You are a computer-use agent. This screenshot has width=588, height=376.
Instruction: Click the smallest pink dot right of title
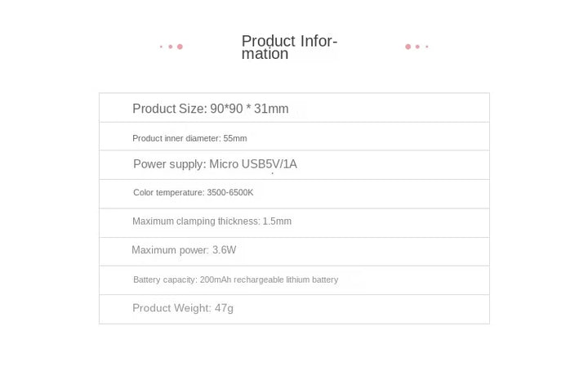[x=427, y=47]
